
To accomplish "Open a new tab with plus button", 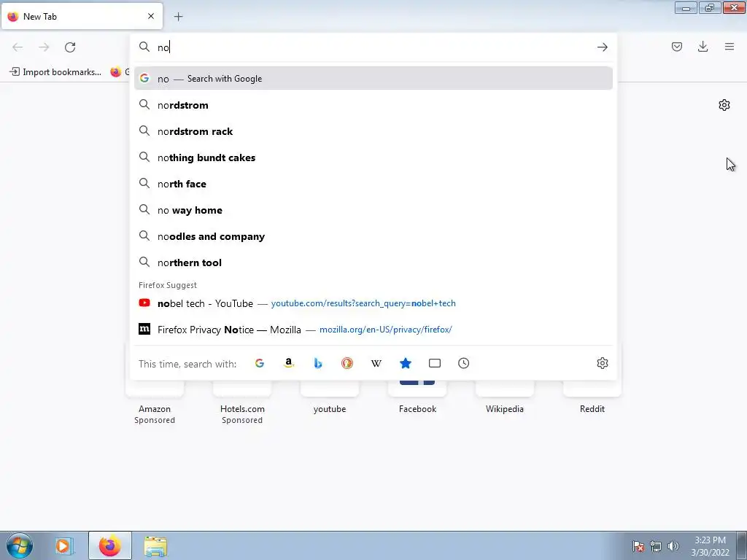I will (x=178, y=17).
